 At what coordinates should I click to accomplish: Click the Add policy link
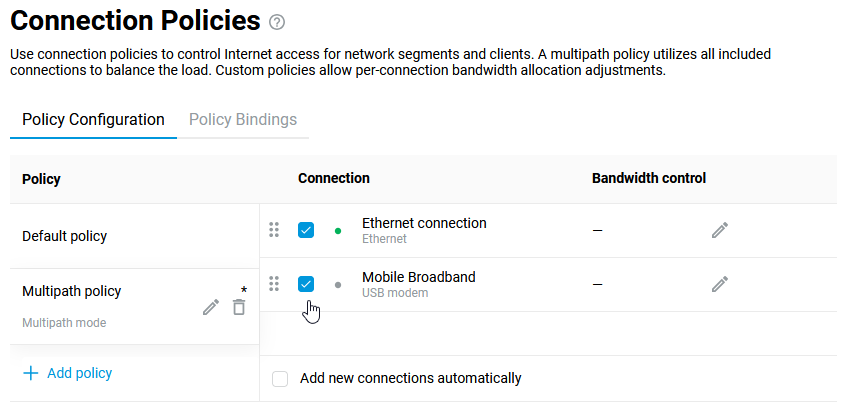pyautogui.click(x=79, y=373)
